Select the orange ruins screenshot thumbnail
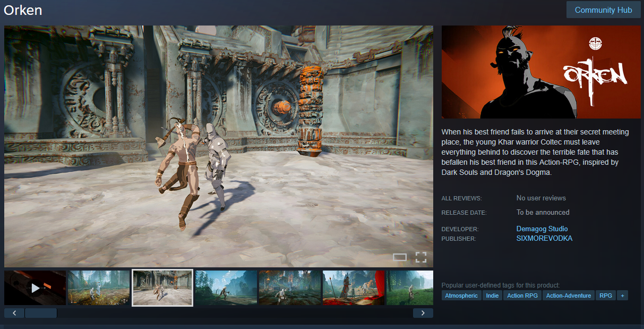This screenshot has width=644, height=329. [290, 288]
